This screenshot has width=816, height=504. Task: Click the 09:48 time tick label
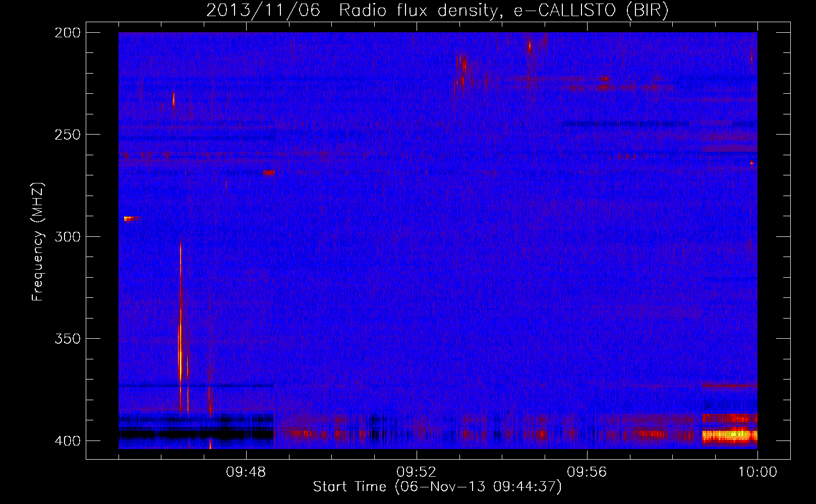(246, 472)
